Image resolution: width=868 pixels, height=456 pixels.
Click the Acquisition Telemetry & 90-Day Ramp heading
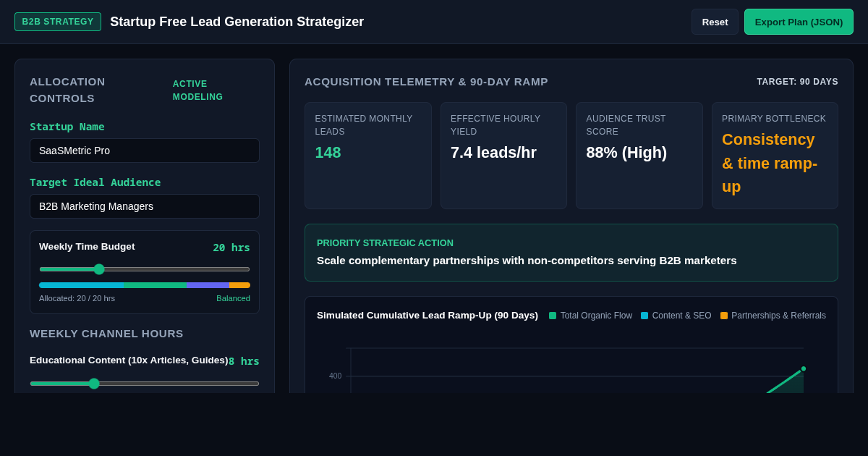pyautogui.click(x=426, y=82)
